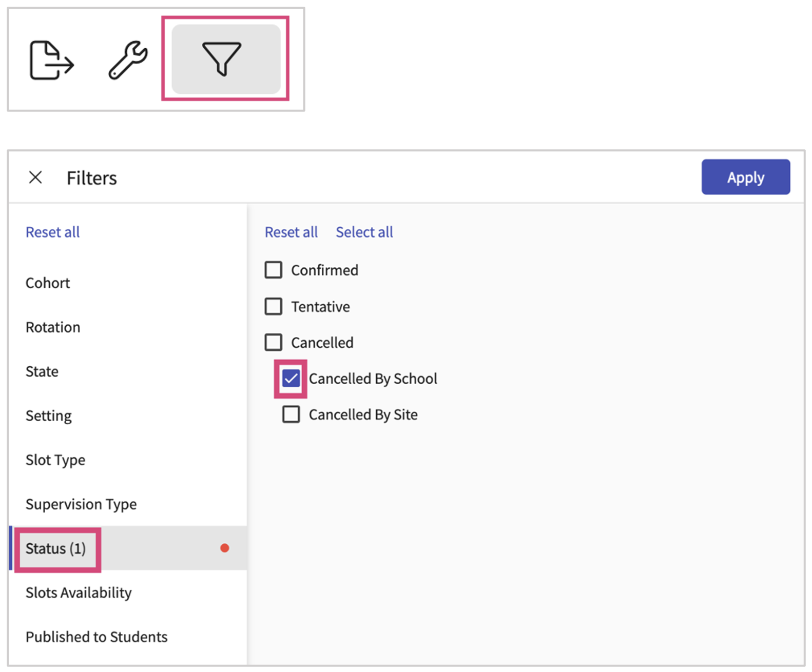Click Reset all in left sidebar
The height and width of the screenshot is (672, 812).
(52, 232)
